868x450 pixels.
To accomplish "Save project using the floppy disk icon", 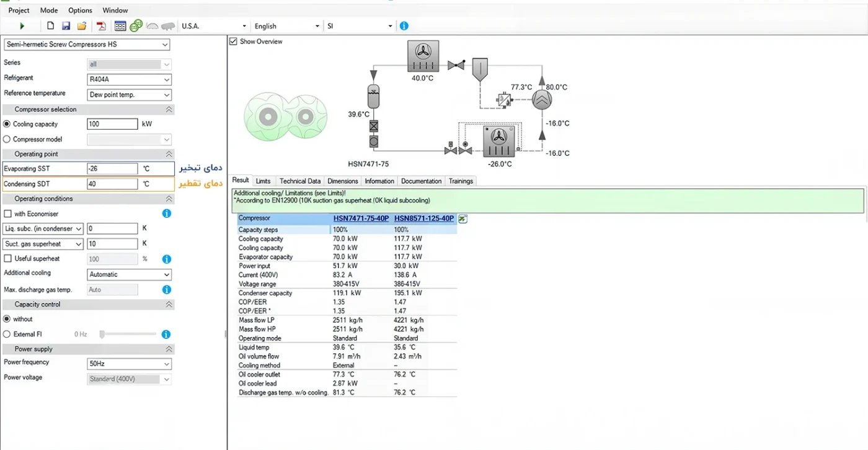I will [66, 26].
